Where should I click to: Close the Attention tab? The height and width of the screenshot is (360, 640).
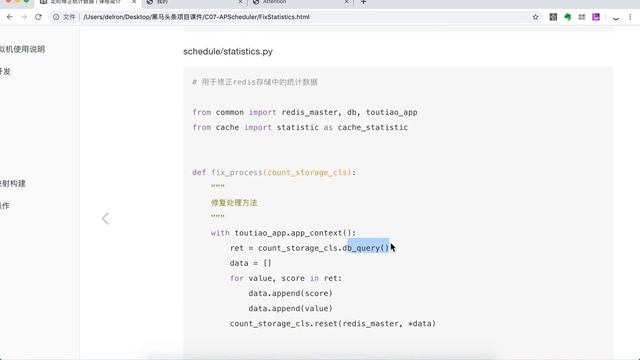point(347,2)
